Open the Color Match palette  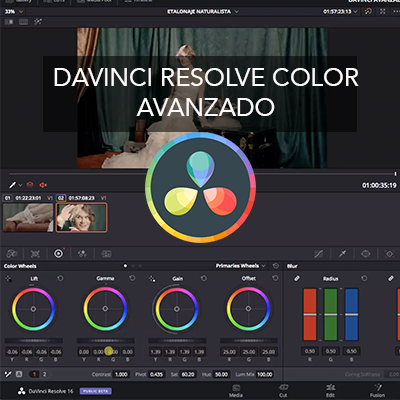click(35, 254)
